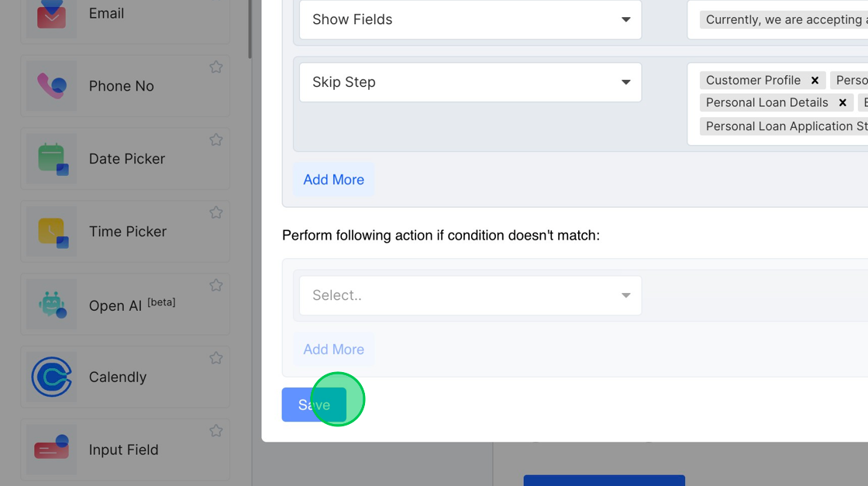Click the Phone No field icon
The height and width of the screenshot is (486, 868).
click(51, 86)
